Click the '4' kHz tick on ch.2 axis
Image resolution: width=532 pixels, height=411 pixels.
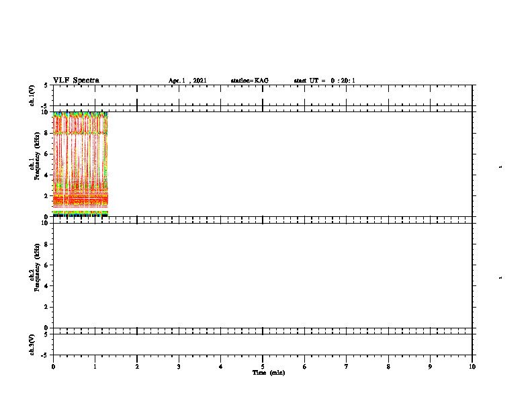[x=46, y=286]
